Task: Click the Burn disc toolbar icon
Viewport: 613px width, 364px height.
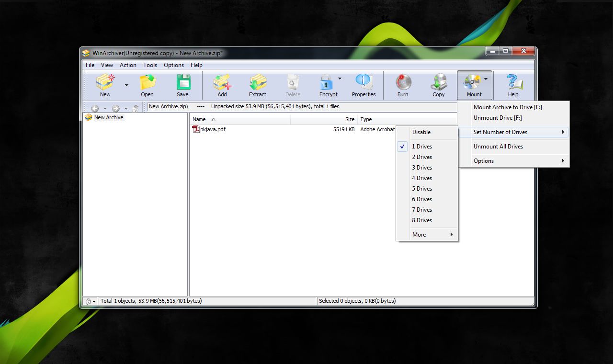Action: (x=403, y=82)
